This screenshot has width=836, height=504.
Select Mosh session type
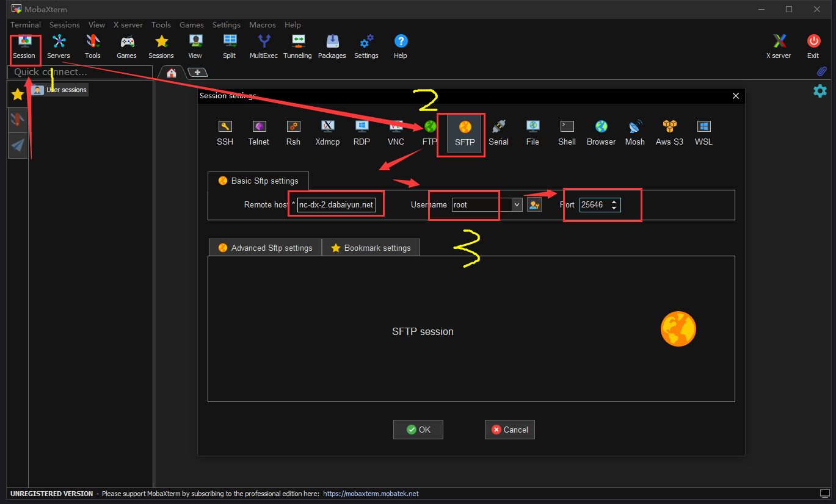[635, 132]
